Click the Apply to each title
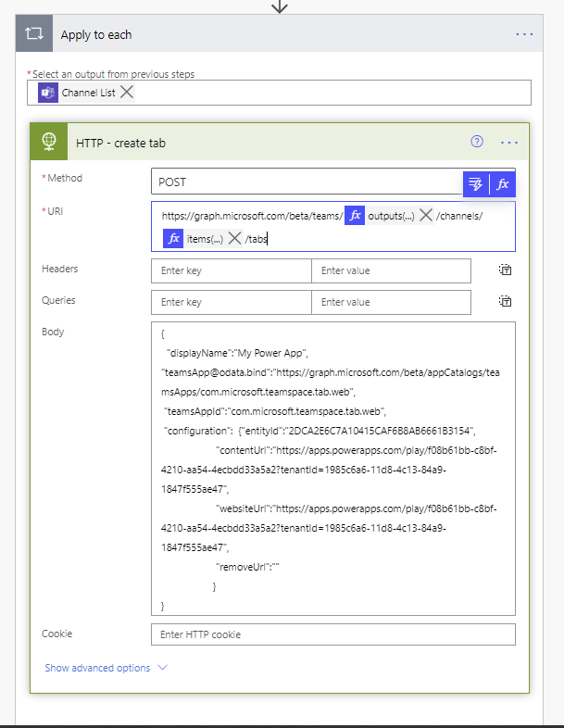564x728 pixels. pyautogui.click(x=96, y=35)
